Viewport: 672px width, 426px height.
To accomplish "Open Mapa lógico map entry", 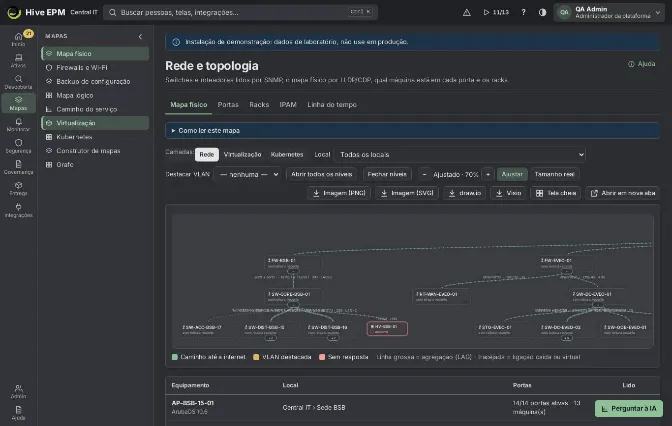I will pyautogui.click(x=95, y=95).
